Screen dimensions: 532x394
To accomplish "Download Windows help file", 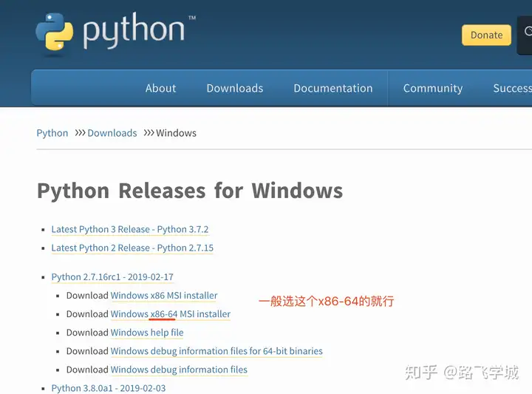I will coord(147,333).
